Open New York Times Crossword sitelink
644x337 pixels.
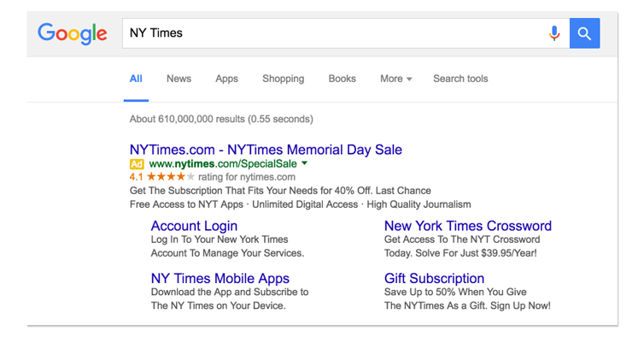pos(468,226)
